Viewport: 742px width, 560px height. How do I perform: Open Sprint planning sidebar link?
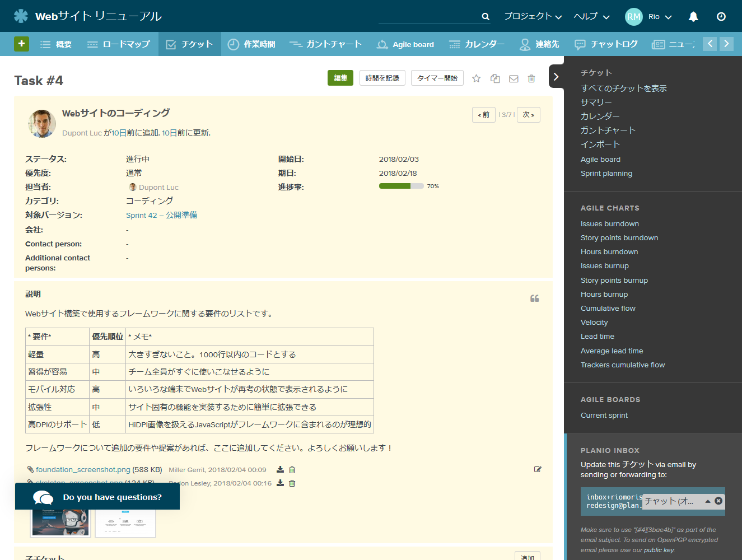click(x=606, y=174)
